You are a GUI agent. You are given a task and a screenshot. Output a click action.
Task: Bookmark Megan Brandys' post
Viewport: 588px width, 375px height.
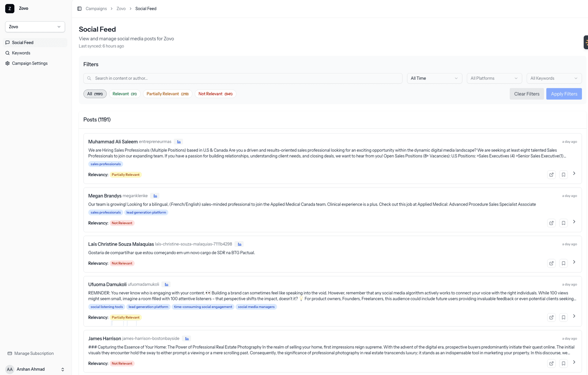click(x=563, y=223)
